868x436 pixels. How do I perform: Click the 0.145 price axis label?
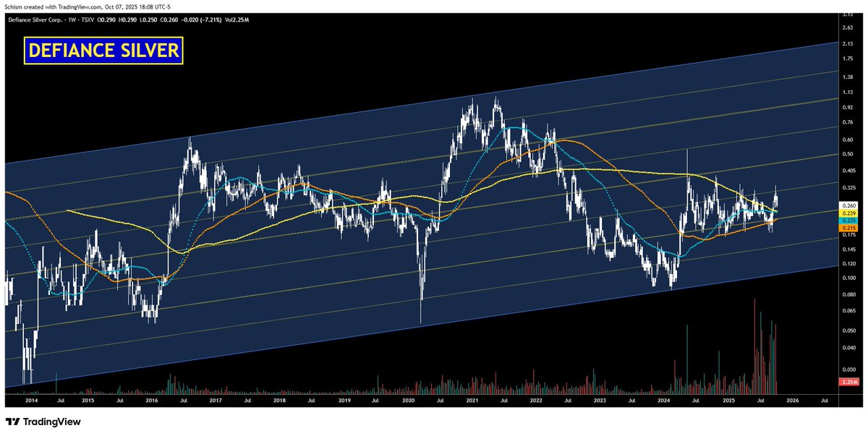tap(849, 249)
